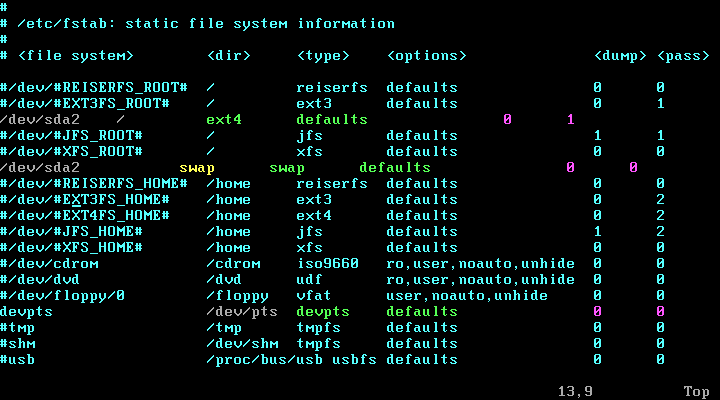
Task: Select the <options> column header text
Action: (x=426, y=56)
